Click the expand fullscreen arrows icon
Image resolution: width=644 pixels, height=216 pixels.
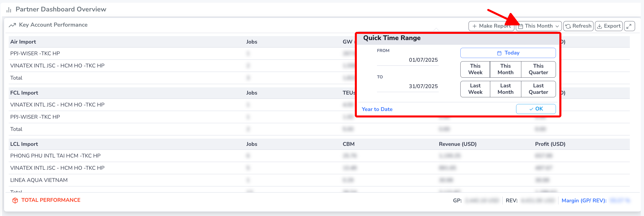click(x=629, y=26)
